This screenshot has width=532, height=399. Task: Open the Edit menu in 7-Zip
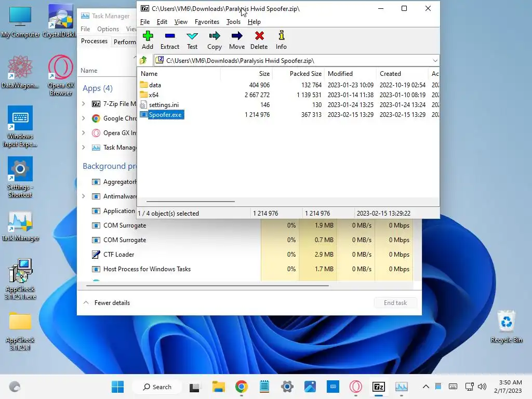pyautogui.click(x=162, y=22)
